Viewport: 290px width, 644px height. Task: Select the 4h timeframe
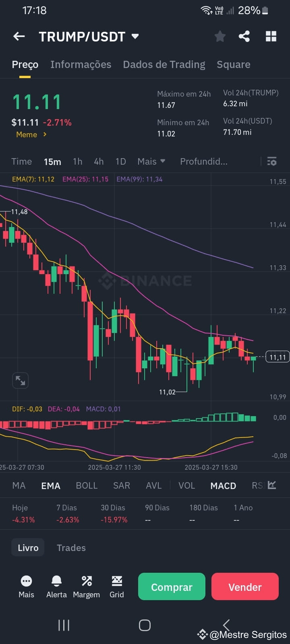99,161
